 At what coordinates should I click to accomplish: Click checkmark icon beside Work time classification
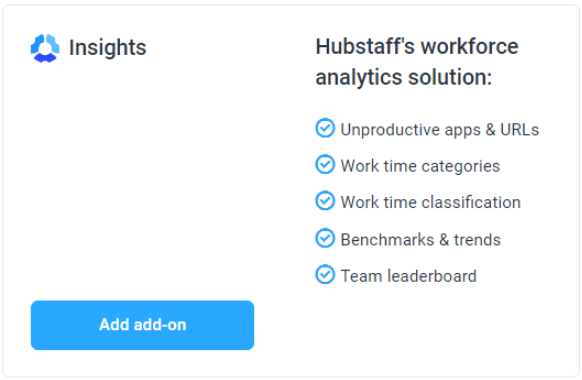click(325, 201)
